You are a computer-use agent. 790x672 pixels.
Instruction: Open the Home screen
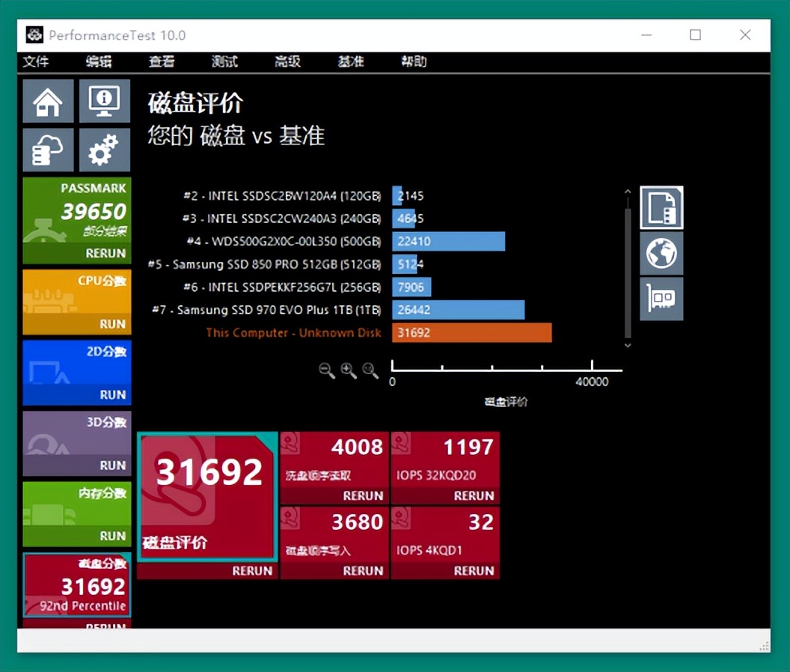(x=47, y=100)
